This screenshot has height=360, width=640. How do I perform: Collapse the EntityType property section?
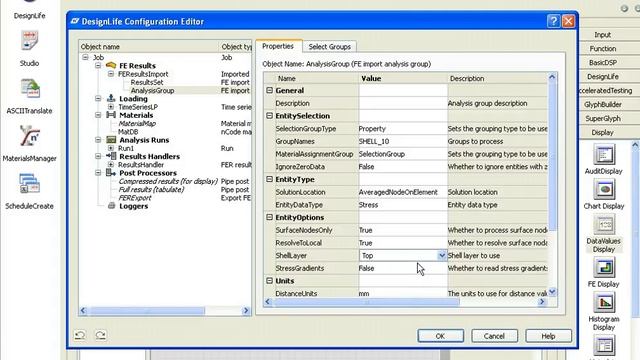click(269, 179)
